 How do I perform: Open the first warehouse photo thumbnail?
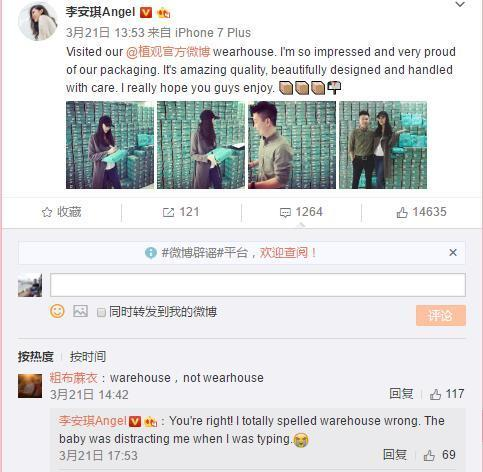(x=110, y=145)
